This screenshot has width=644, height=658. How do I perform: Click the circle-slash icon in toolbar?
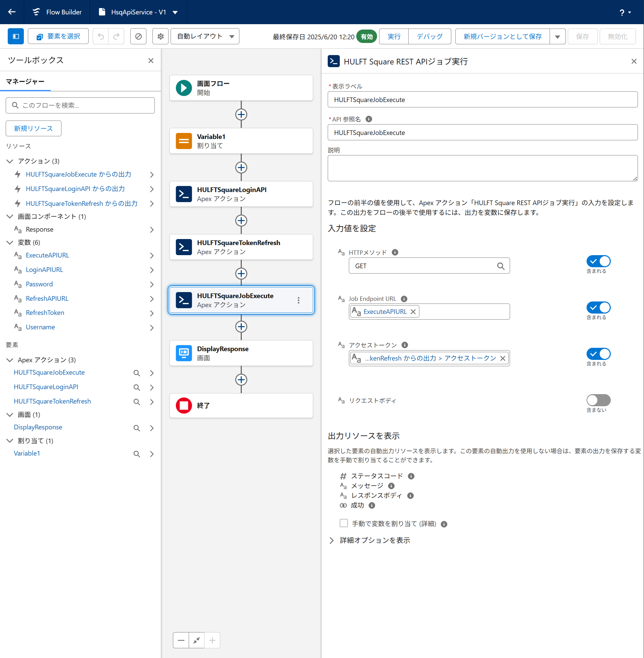point(138,36)
